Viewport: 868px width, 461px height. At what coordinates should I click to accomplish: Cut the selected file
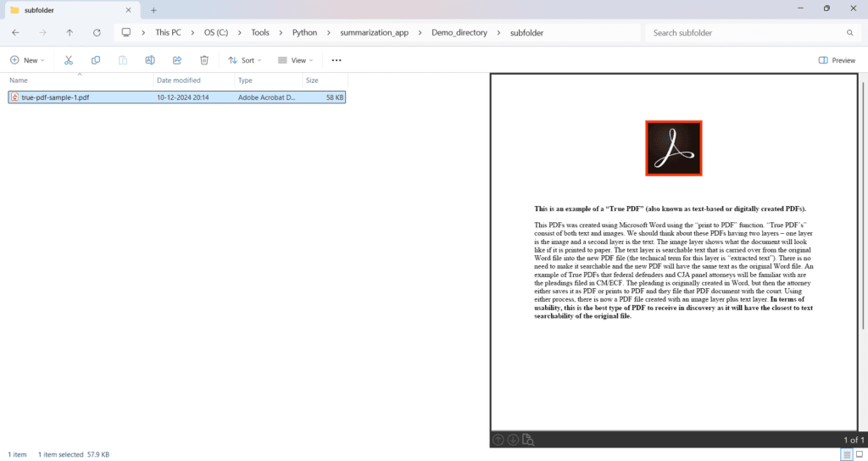[x=69, y=60]
